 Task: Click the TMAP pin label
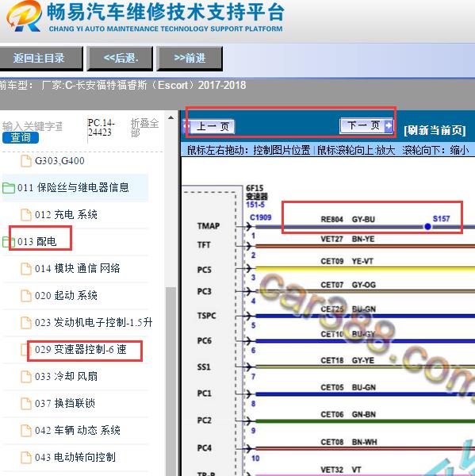[209, 226]
